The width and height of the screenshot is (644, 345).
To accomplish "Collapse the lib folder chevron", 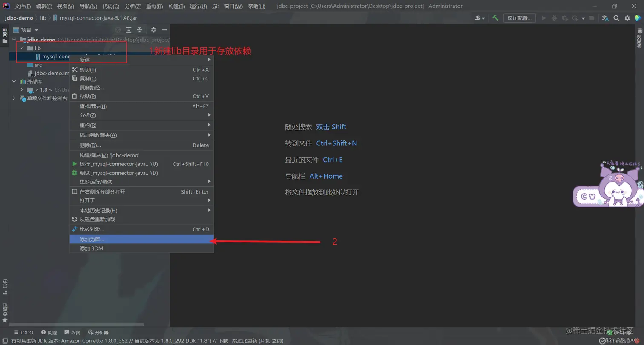I will pos(22,48).
